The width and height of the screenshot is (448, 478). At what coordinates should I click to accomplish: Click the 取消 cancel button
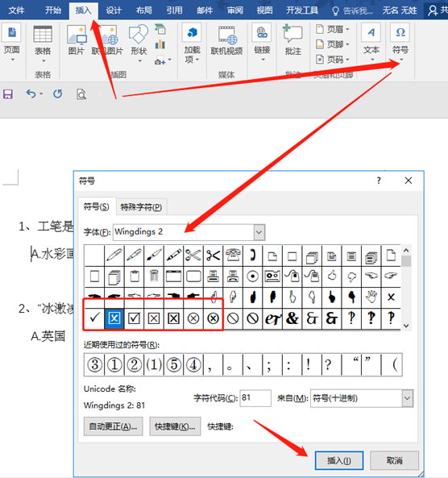pyautogui.click(x=394, y=460)
